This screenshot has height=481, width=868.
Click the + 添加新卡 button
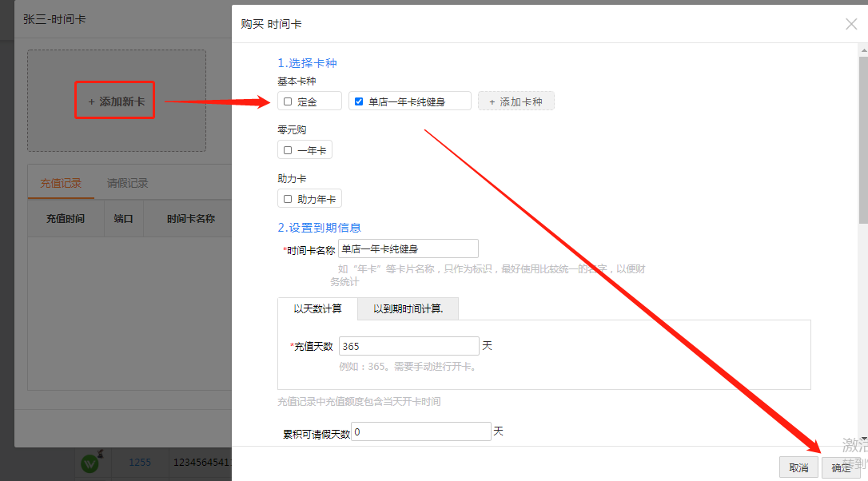coord(115,101)
